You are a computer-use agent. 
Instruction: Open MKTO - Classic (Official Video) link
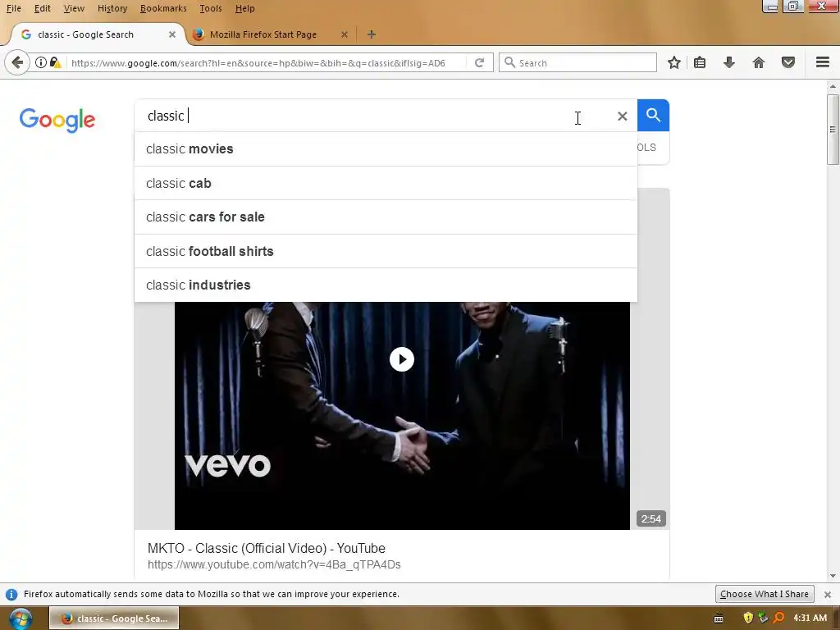coord(267,549)
